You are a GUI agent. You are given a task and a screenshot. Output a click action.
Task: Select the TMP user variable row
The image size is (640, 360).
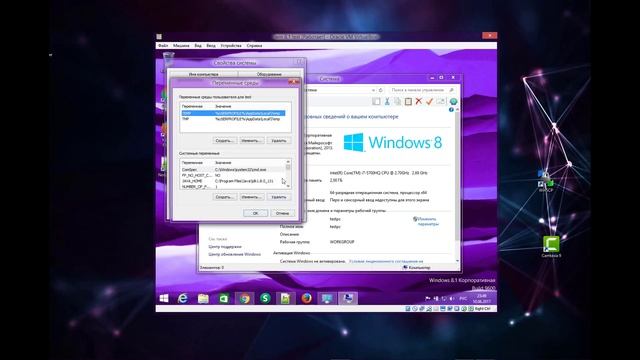[x=233, y=119]
